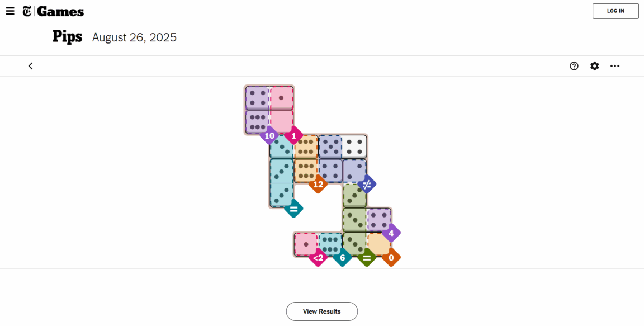Select the blue not-equal constraint badge
The image size is (644, 326).
(x=367, y=184)
